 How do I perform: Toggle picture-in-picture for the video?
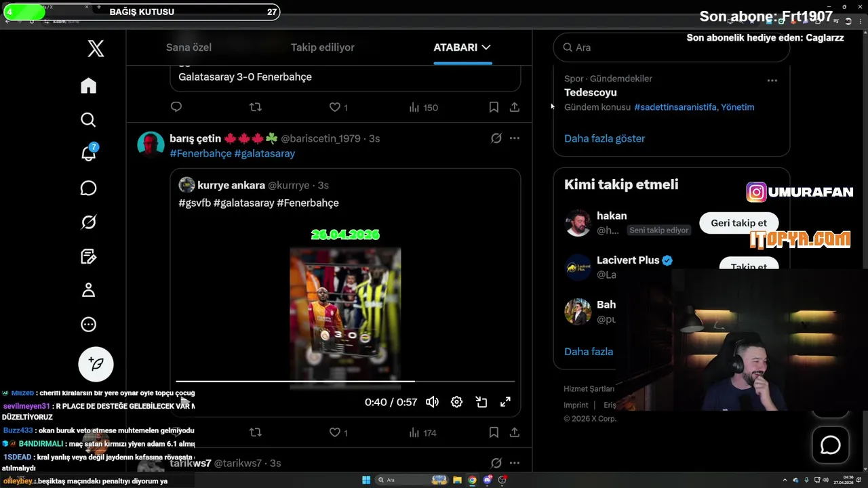click(x=481, y=402)
